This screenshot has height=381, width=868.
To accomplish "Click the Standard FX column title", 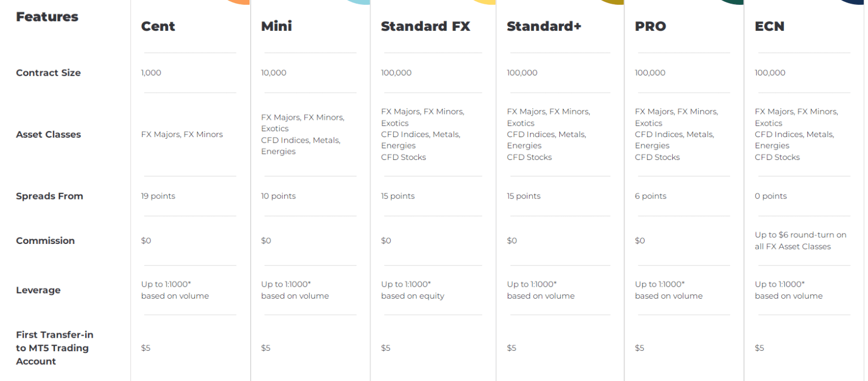I will point(425,26).
